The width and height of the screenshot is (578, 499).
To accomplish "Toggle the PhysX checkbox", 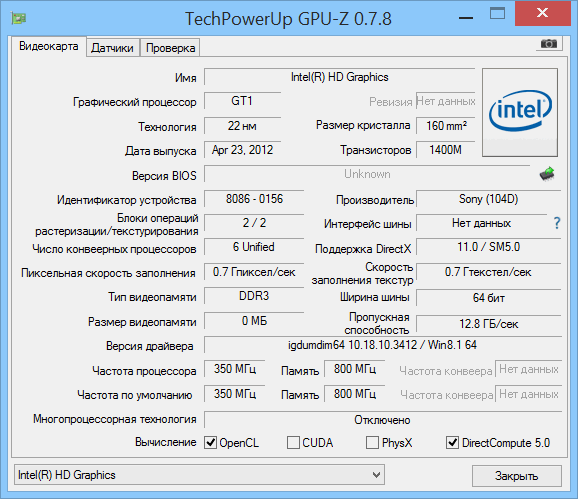I will 372,442.
